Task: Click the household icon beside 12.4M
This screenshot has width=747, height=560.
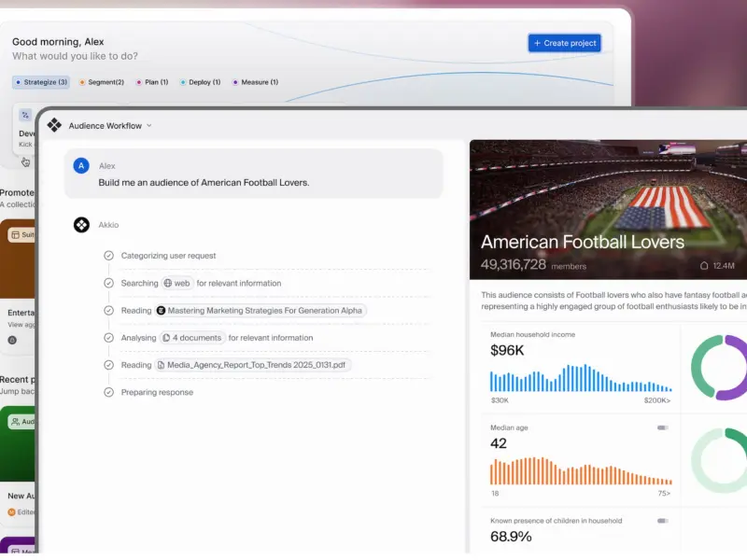Action: [x=704, y=266]
